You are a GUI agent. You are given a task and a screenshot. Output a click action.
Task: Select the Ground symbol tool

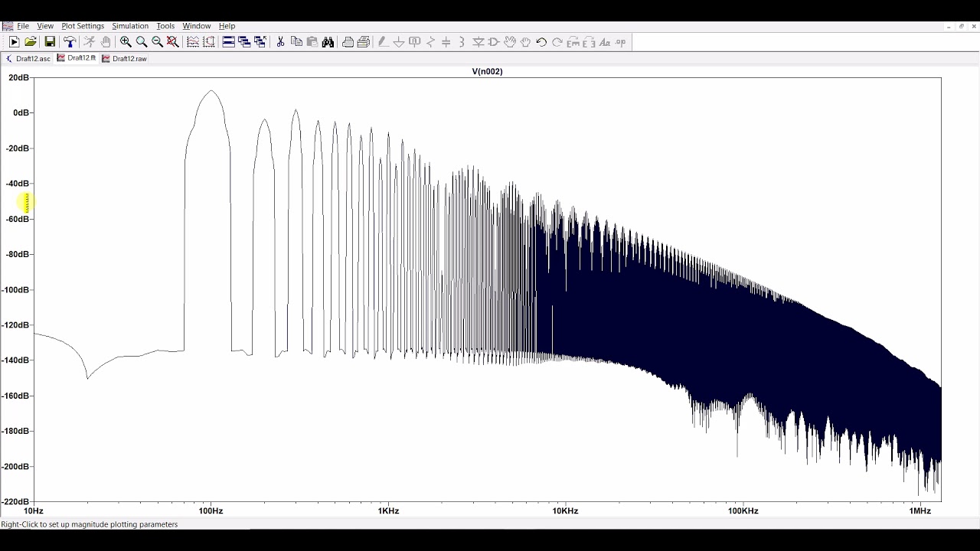pyautogui.click(x=399, y=42)
